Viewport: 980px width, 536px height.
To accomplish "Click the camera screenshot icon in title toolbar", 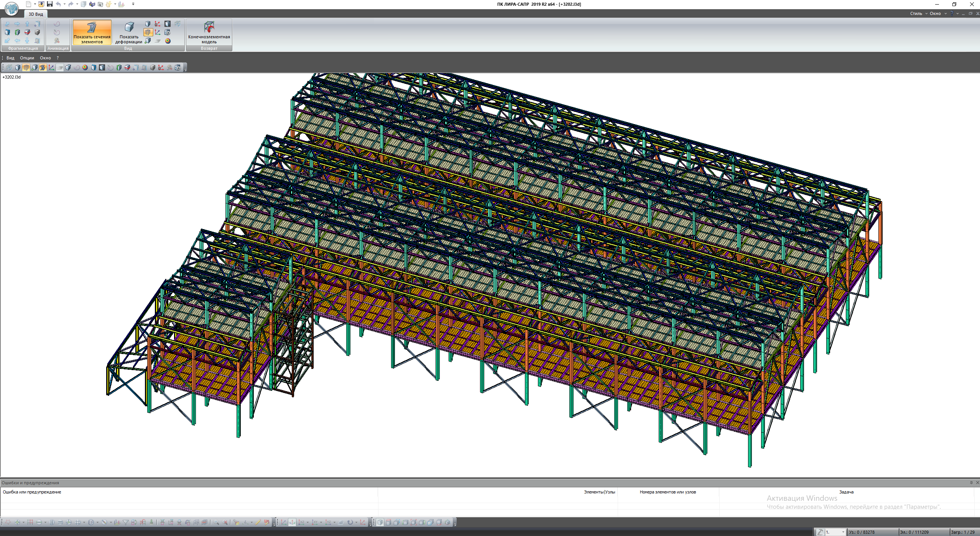I will coord(100,4).
